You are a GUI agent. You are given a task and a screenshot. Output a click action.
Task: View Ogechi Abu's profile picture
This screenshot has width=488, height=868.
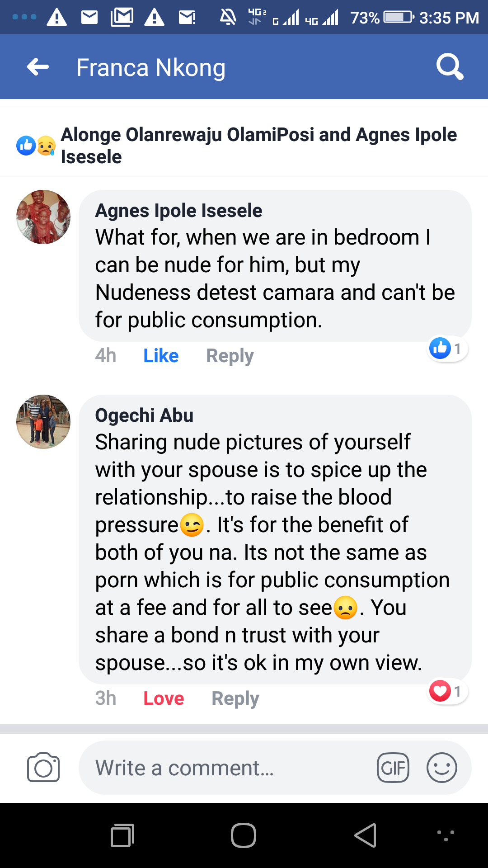point(43,422)
